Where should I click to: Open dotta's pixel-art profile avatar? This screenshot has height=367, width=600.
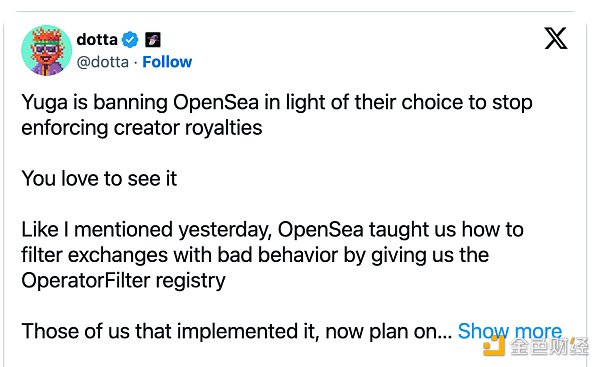(x=46, y=50)
